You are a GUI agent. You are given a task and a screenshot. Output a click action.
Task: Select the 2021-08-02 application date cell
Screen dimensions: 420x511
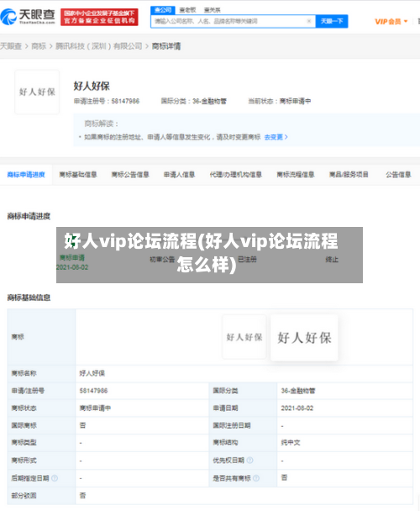(x=297, y=408)
